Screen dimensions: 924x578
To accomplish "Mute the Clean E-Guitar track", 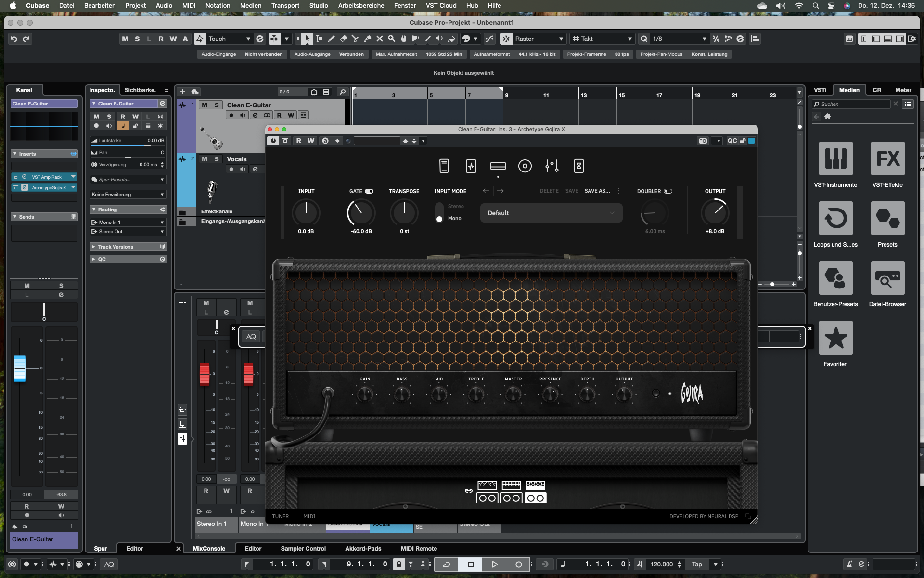I will pos(205,105).
